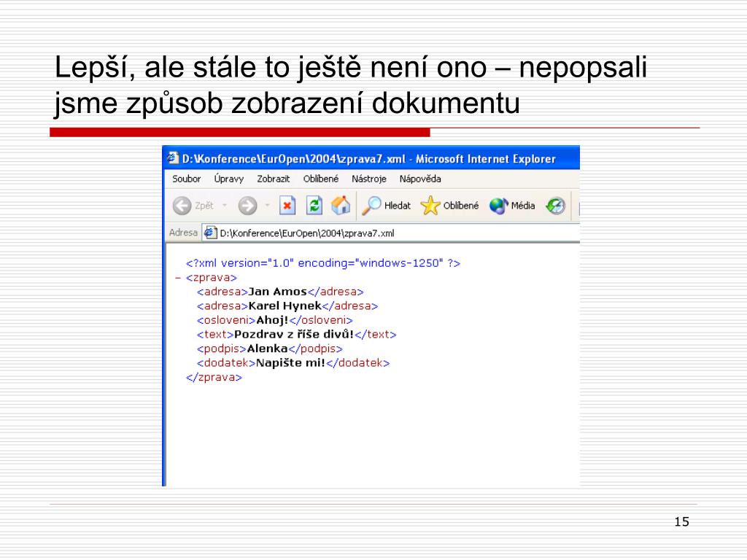Click the xml version declaration line
Screen dimensions: 747x560
click(323, 263)
